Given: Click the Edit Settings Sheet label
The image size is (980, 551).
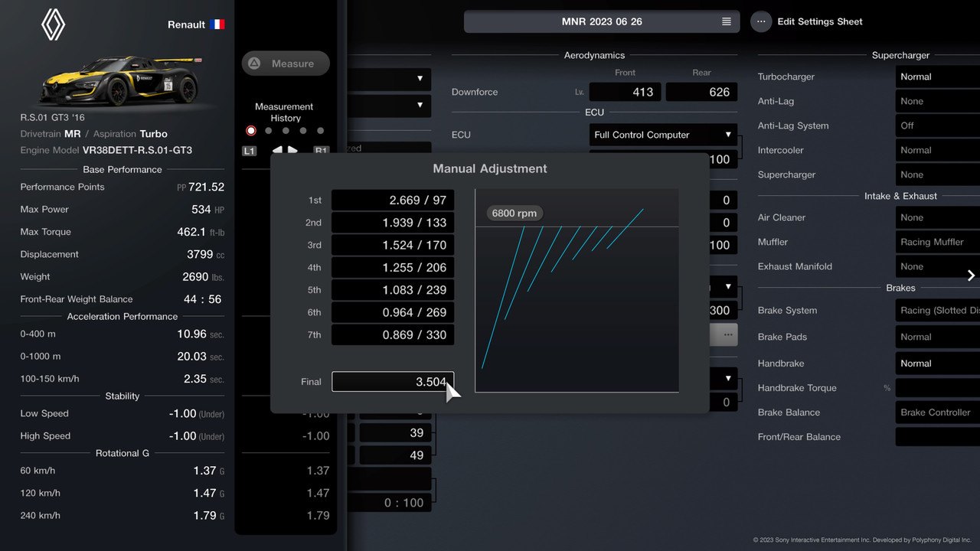Looking at the screenshot, I should click(820, 21).
